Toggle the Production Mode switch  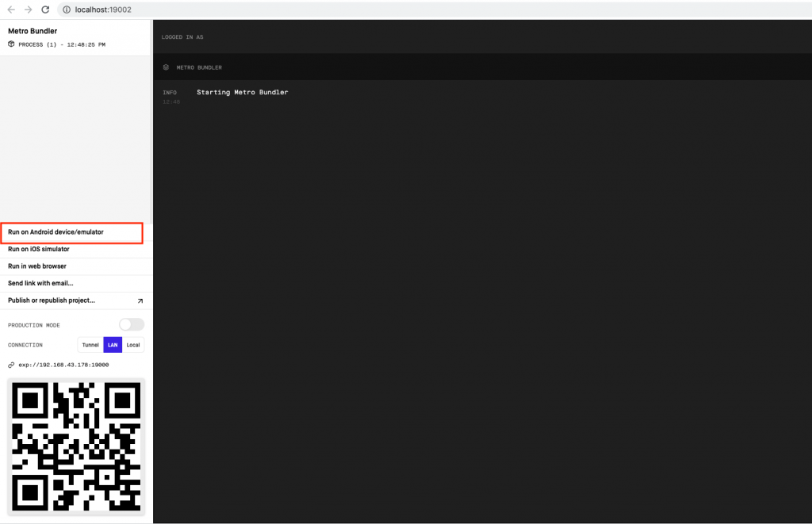pyautogui.click(x=132, y=325)
